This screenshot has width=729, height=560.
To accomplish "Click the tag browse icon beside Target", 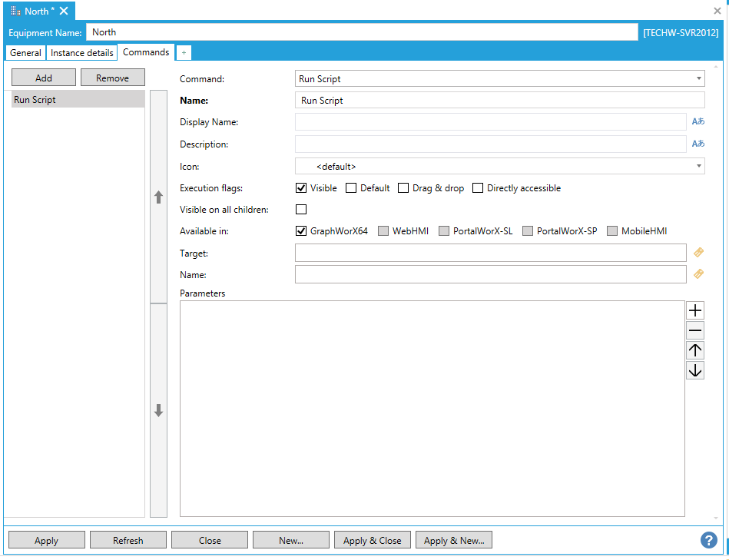I will [698, 252].
